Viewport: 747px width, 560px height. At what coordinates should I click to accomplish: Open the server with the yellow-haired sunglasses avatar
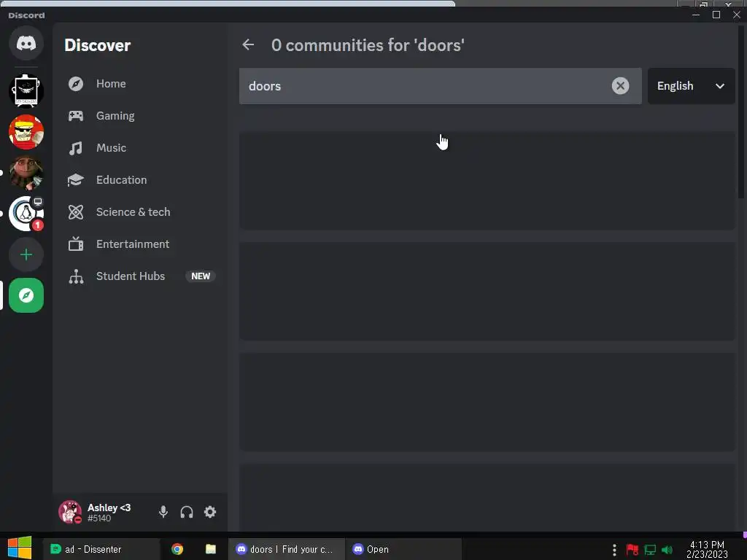(x=26, y=132)
